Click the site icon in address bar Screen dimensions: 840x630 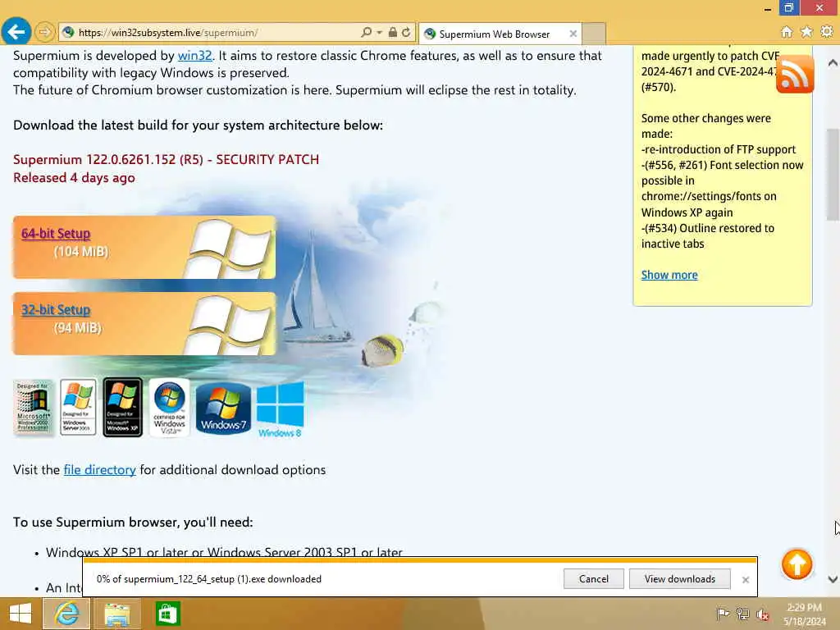point(68,33)
